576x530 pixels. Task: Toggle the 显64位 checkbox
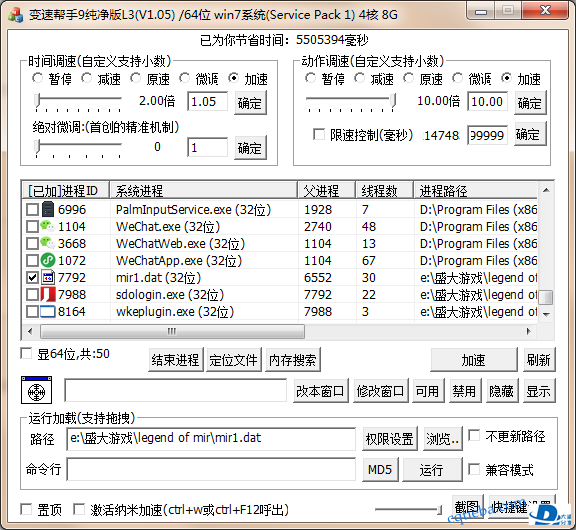click(26, 354)
